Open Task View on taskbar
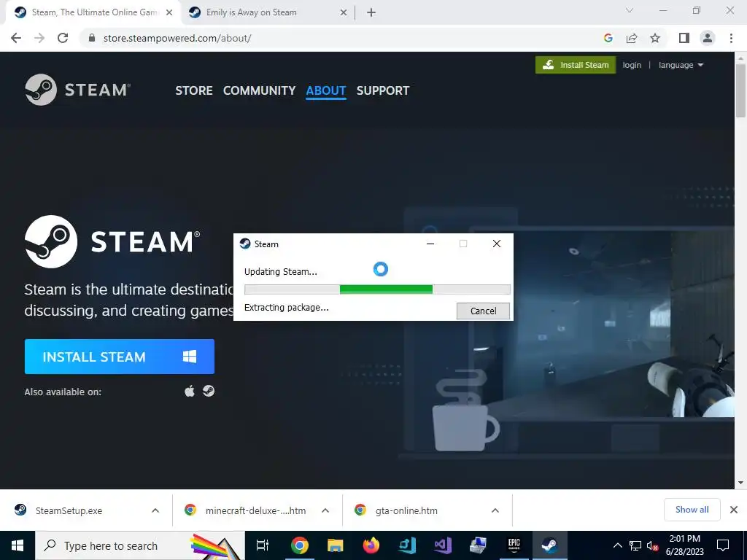Image resolution: width=747 pixels, height=560 pixels. pyautogui.click(x=263, y=545)
